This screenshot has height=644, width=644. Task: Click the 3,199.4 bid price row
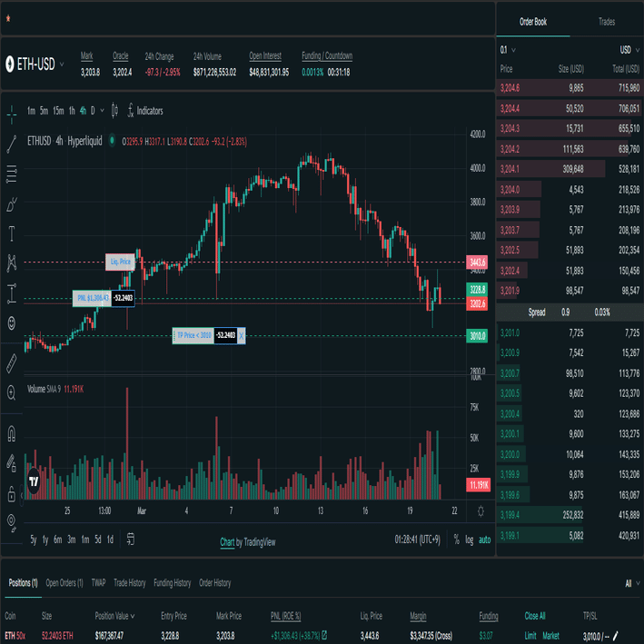[570, 515]
